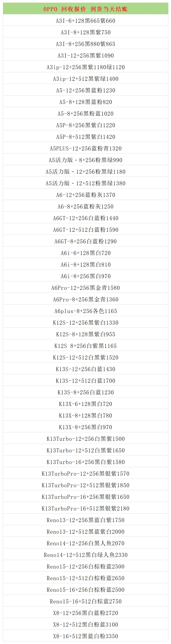Select the K13Turbo-16+256黑白紫1580 row

click(x=85, y=462)
